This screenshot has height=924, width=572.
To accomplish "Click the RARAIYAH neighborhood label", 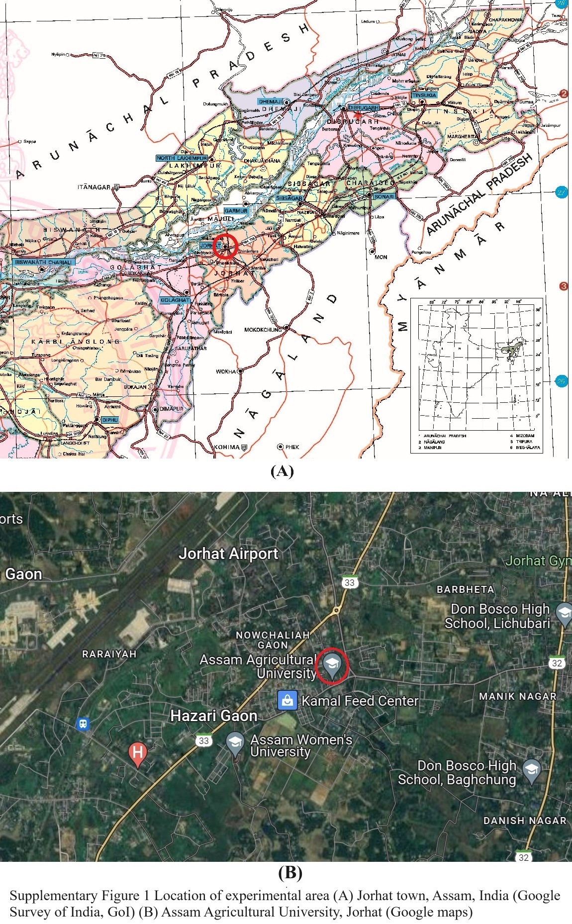I will click(109, 654).
